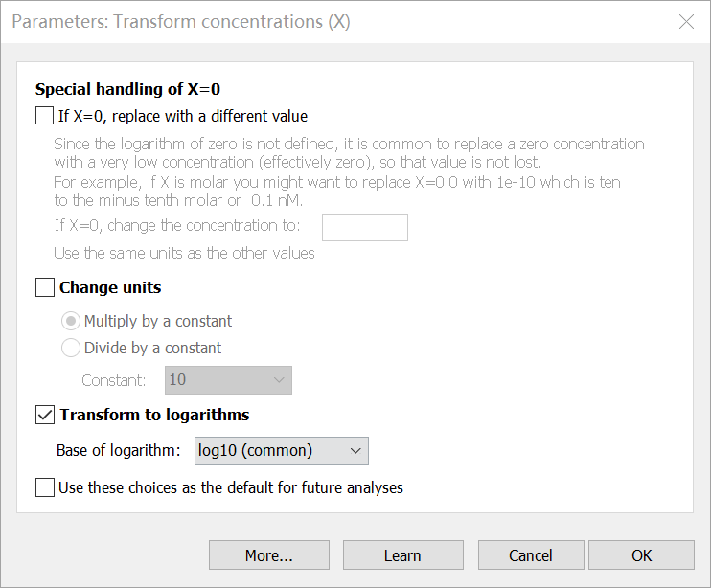The width and height of the screenshot is (711, 588).
Task: Cancel the transform dialog
Action: pos(531,555)
